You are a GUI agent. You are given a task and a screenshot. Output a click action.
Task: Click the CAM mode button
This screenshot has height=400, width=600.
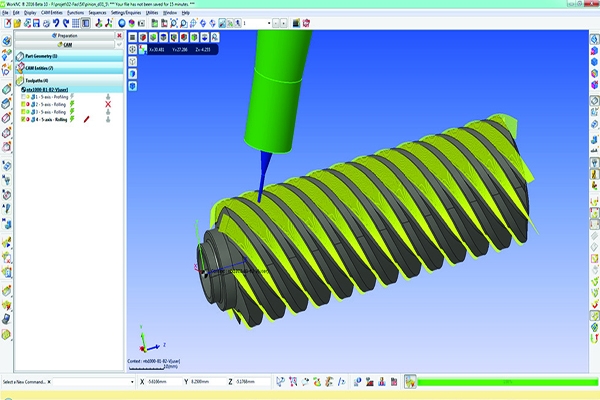coord(66,43)
